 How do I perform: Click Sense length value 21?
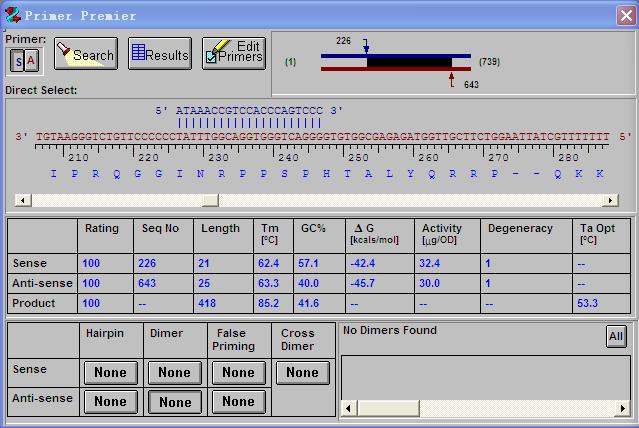pyautogui.click(x=204, y=263)
